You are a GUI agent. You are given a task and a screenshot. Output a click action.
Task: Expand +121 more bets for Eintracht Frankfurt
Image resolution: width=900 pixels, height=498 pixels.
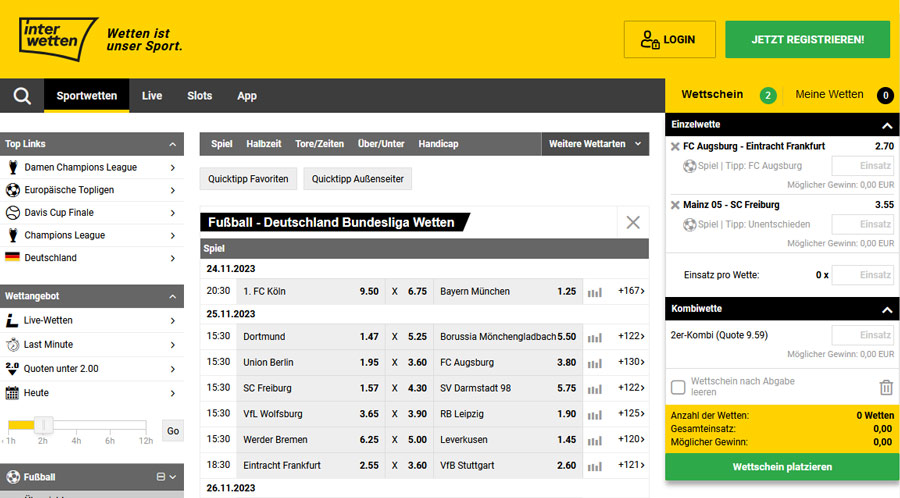point(631,465)
